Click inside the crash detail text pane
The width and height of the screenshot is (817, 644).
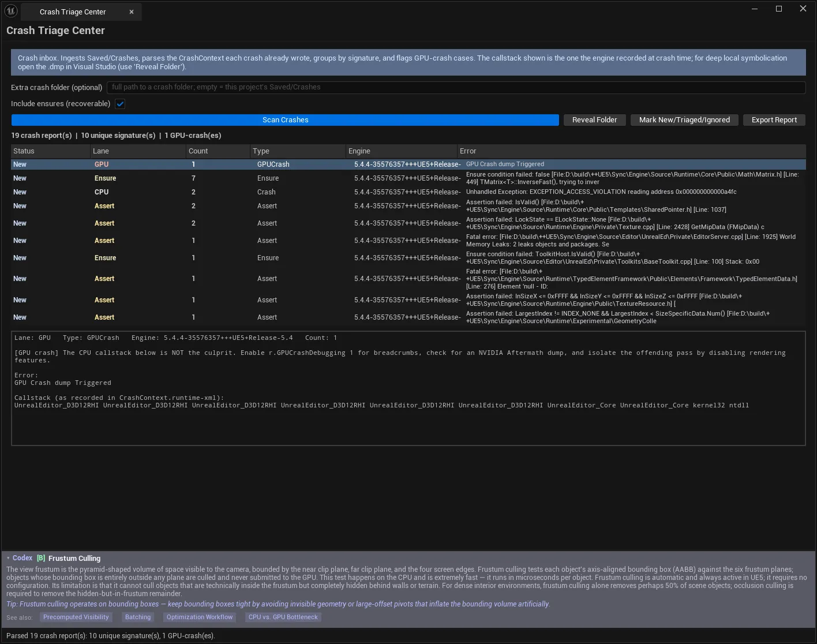(409, 388)
